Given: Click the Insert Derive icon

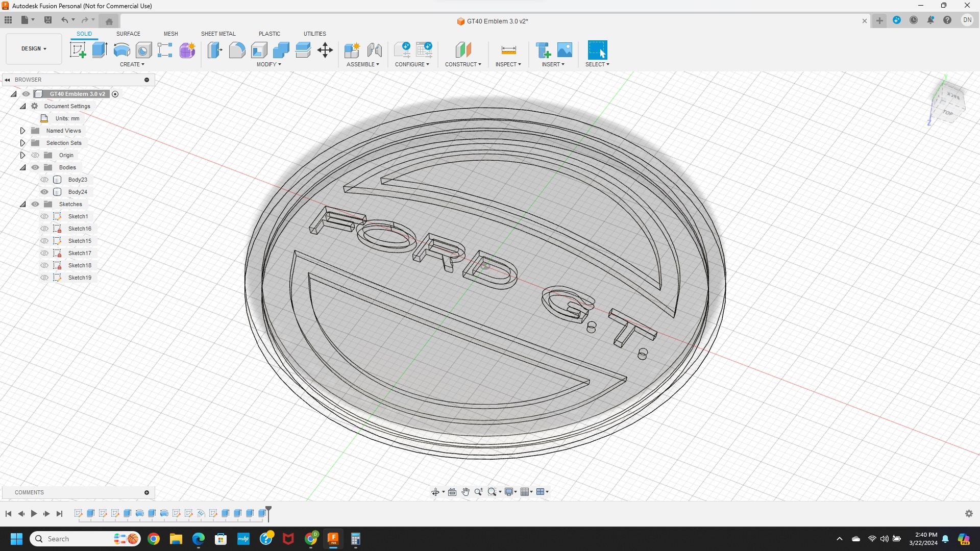Looking at the screenshot, I should [543, 50].
